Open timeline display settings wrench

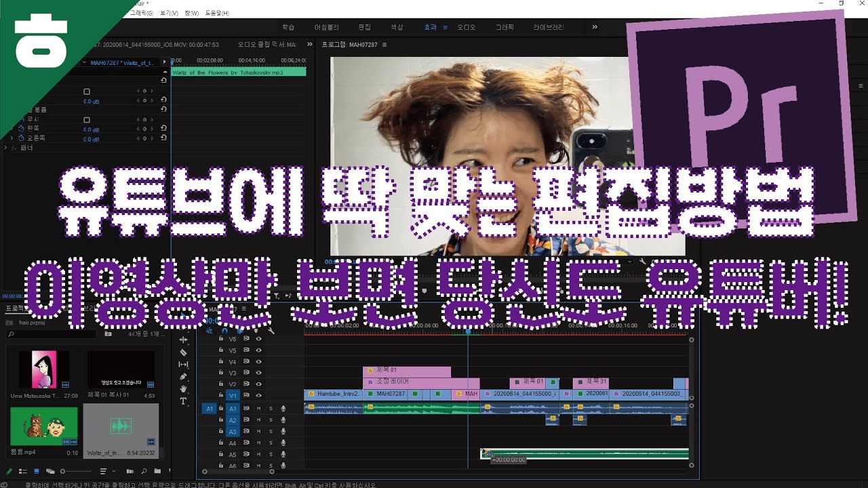271,331
